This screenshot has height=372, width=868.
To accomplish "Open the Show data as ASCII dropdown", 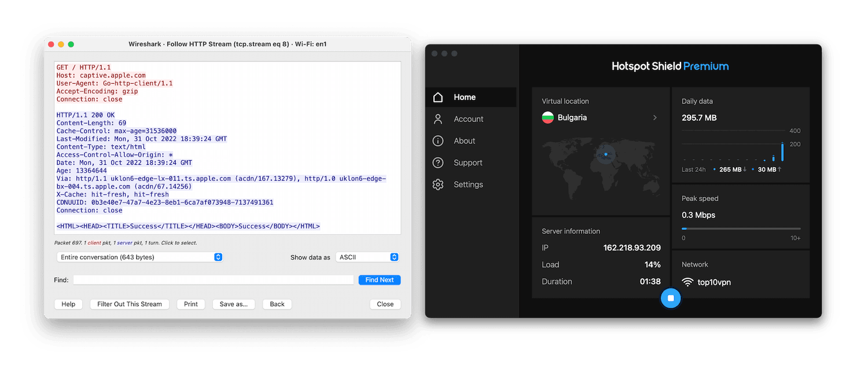I will 367,257.
